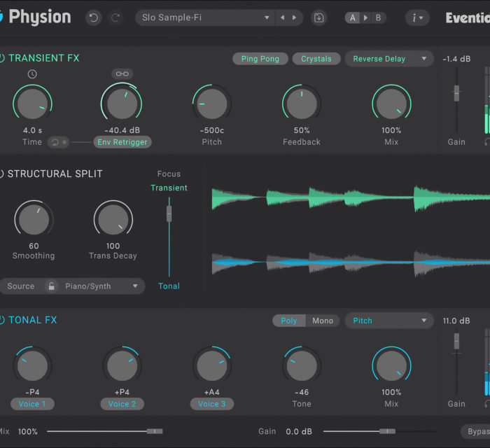
Task: Adjust the Tonal FX Gain fader
Action: coord(456,341)
